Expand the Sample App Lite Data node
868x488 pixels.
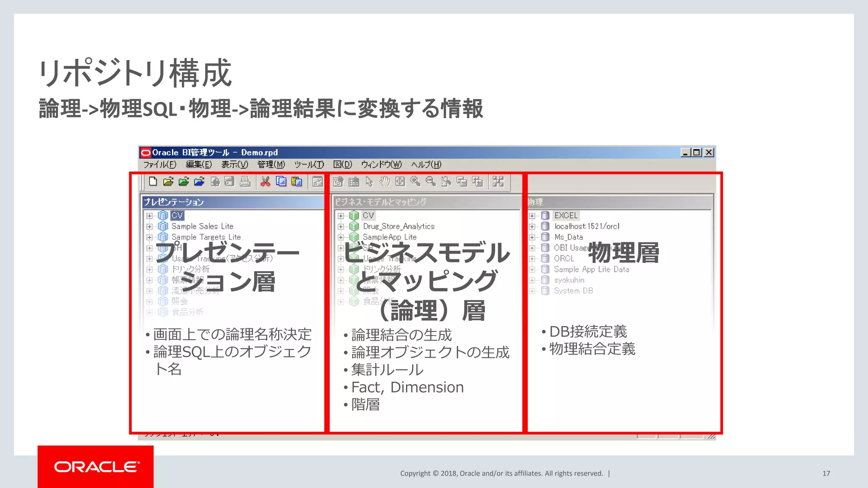point(532,269)
